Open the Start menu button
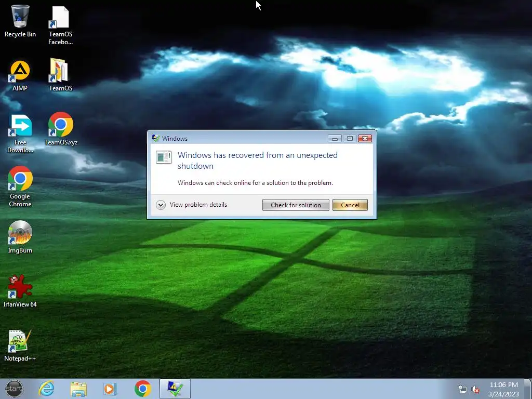This screenshot has height=399, width=532. (x=14, y=389)
